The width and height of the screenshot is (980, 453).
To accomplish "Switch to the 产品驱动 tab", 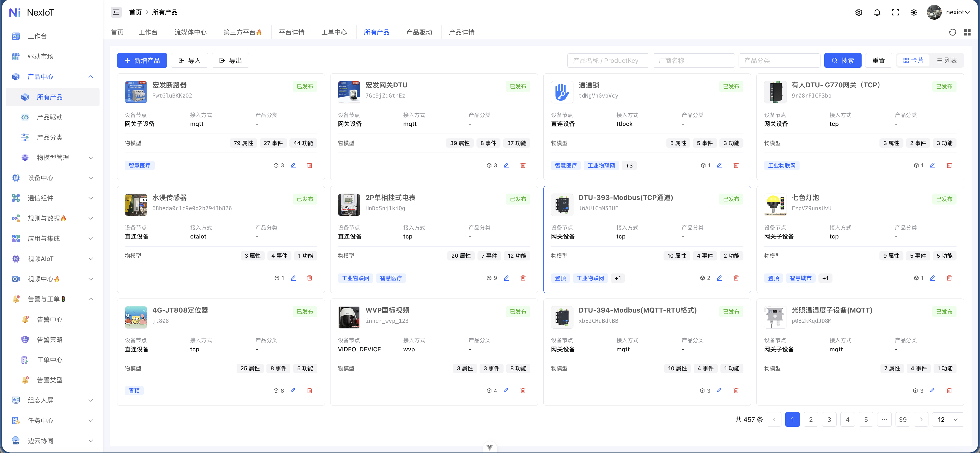I will pos(419,32).
